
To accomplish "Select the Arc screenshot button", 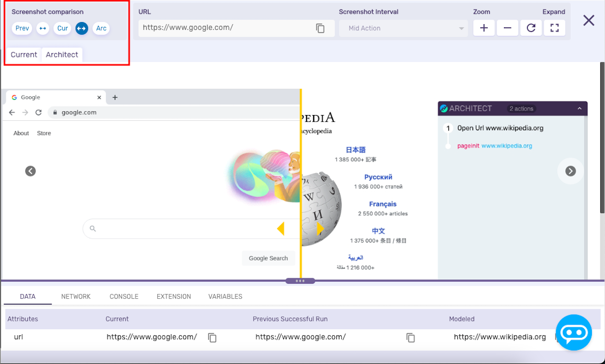I will click(101, 28).
